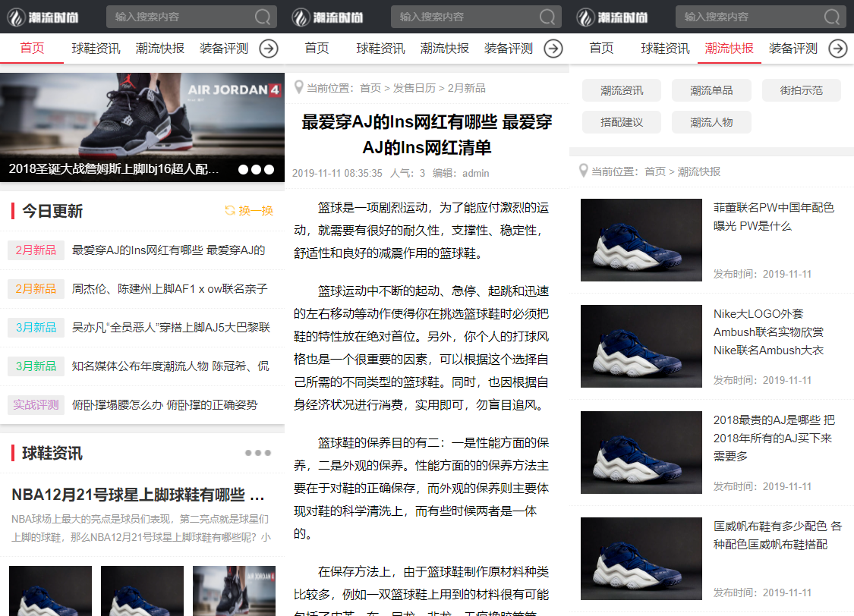Viewport: 854px width, 616px height.
Task: Open 球鞋资讯 tab in the middle panel
Action: (x=381, y=49)
